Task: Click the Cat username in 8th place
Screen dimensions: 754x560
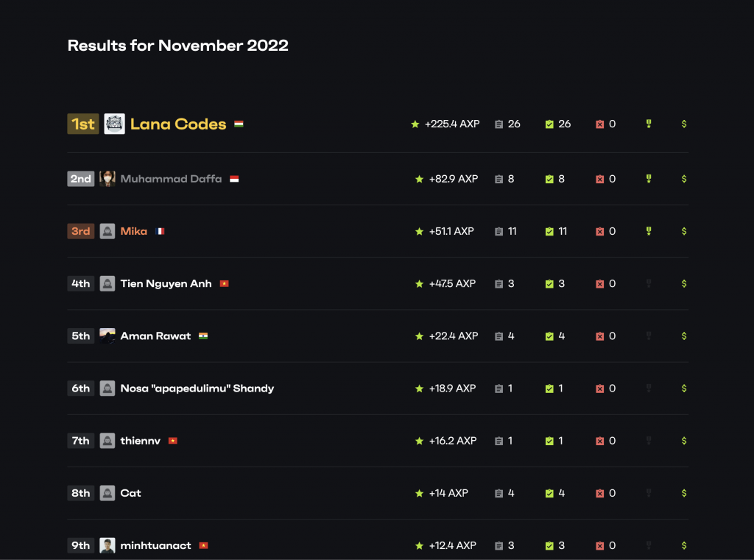Action: 130,493
